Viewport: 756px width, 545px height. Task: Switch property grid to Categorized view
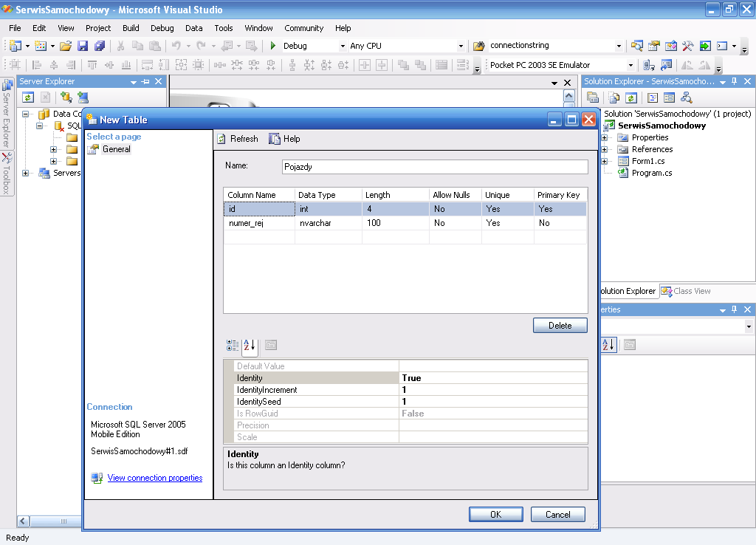(x=233, y=346)
